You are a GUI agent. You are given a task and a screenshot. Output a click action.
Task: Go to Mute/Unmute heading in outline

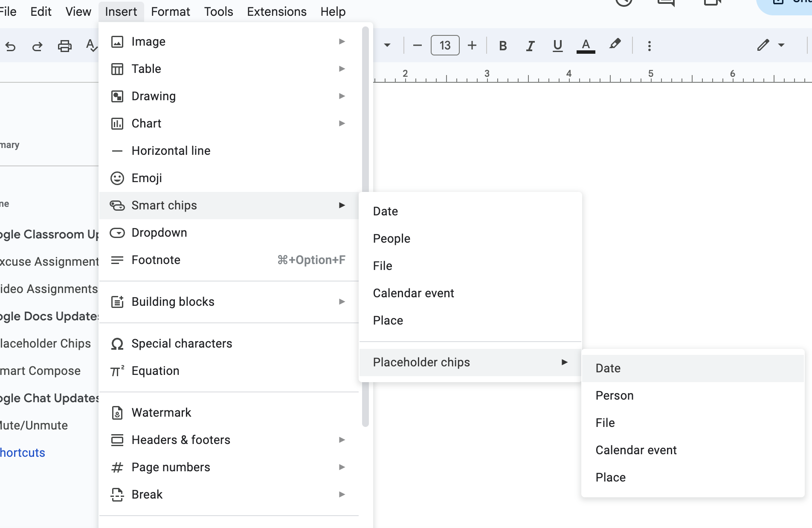click(x=34, y=426)
